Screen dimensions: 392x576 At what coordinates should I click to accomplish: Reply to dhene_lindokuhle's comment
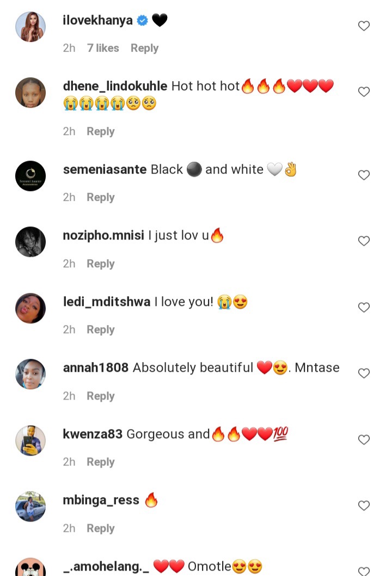[101, 132]
